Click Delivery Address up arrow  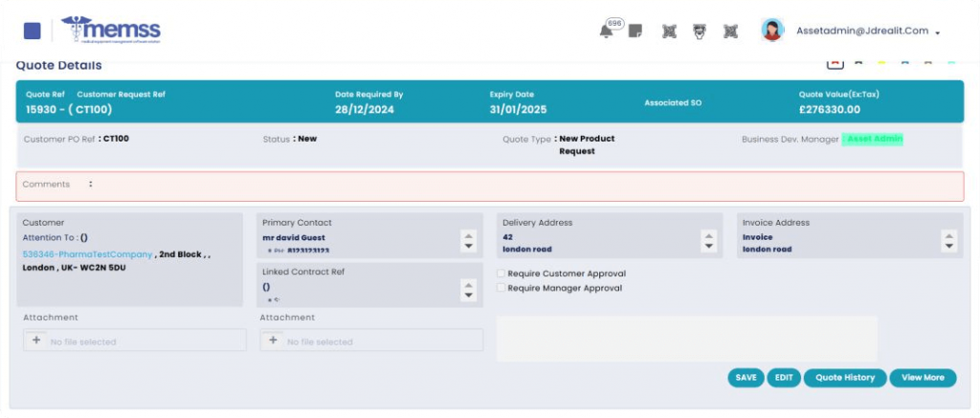(708, 235)
